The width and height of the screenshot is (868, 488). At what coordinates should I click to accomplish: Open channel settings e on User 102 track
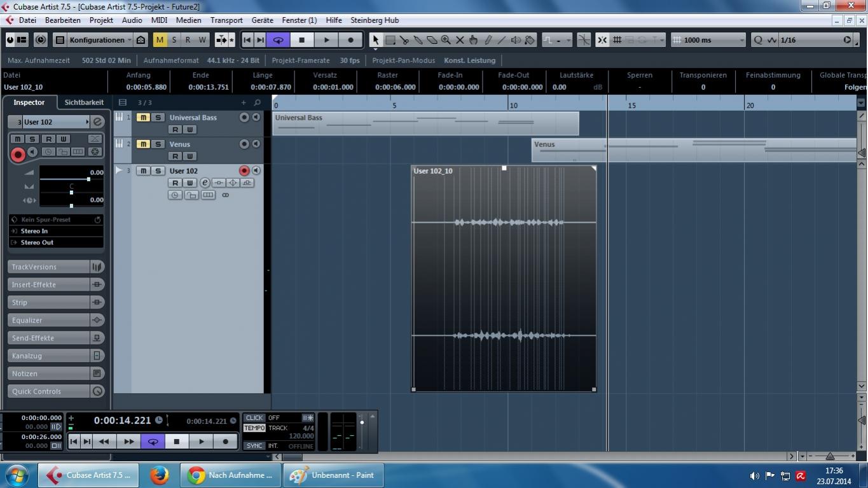[x=205, y=183]
